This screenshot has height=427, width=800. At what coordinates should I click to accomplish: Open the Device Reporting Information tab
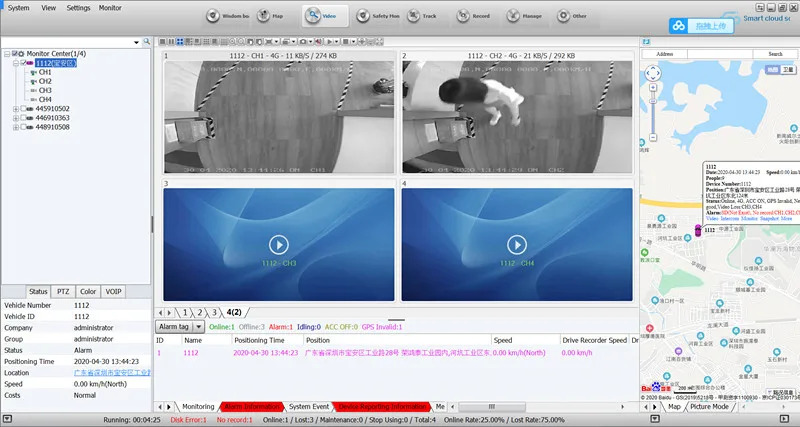click(x=382, y=407)
